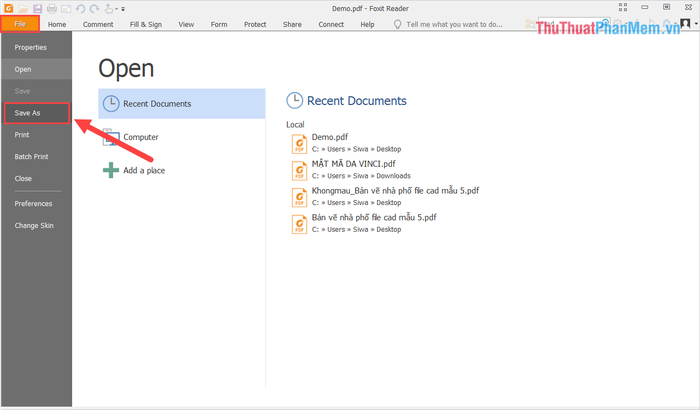Click the Foxit Reader logo icon
The width and height of the screenshot is (700, 410).
[8, 8]
